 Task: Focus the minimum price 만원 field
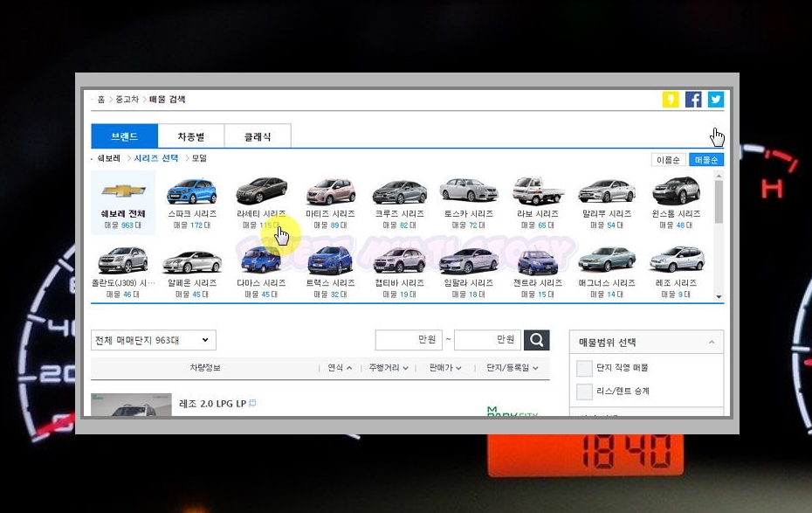[409, 339]
